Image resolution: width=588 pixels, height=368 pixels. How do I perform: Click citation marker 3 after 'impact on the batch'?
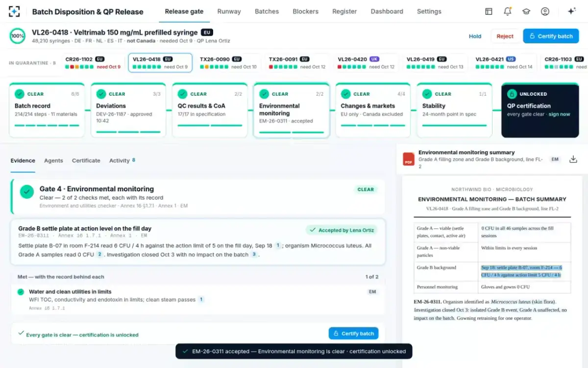pyautogui.click(x=254, y=254)
